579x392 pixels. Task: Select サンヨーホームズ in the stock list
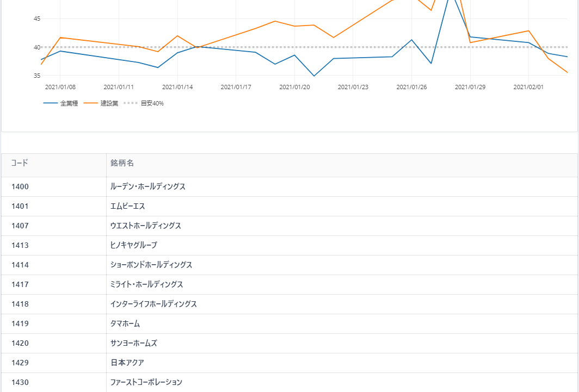[133, 343]
